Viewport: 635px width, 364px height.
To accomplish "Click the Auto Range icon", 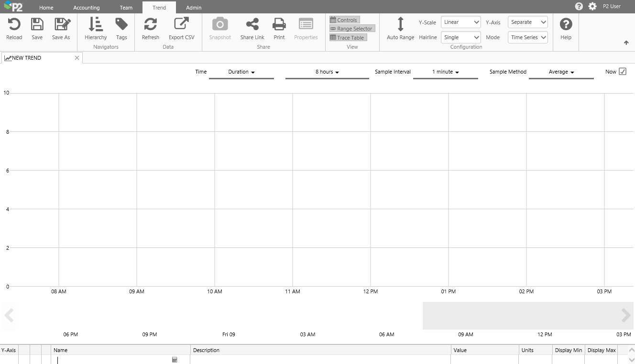I will (400, 25).
